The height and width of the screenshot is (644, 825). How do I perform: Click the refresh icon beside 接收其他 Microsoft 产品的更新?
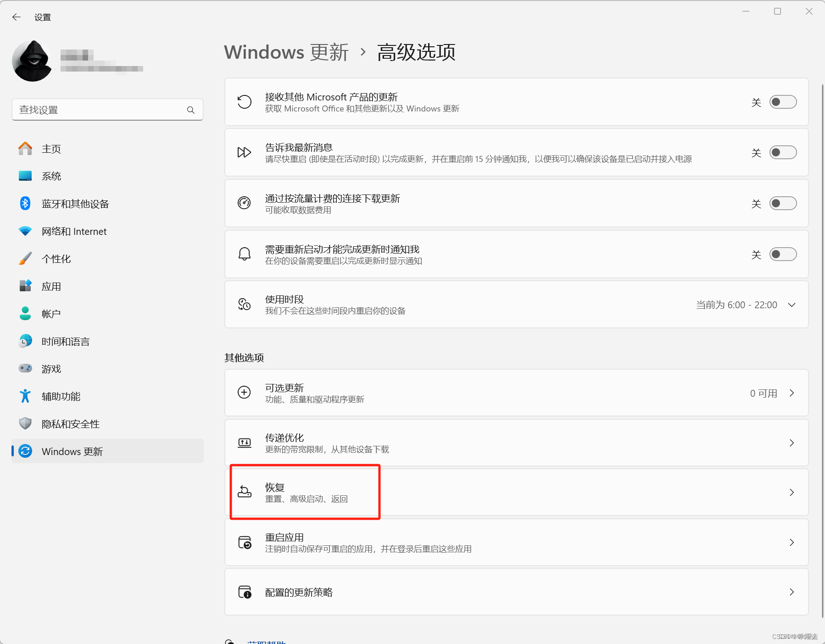tap(244, 102)
